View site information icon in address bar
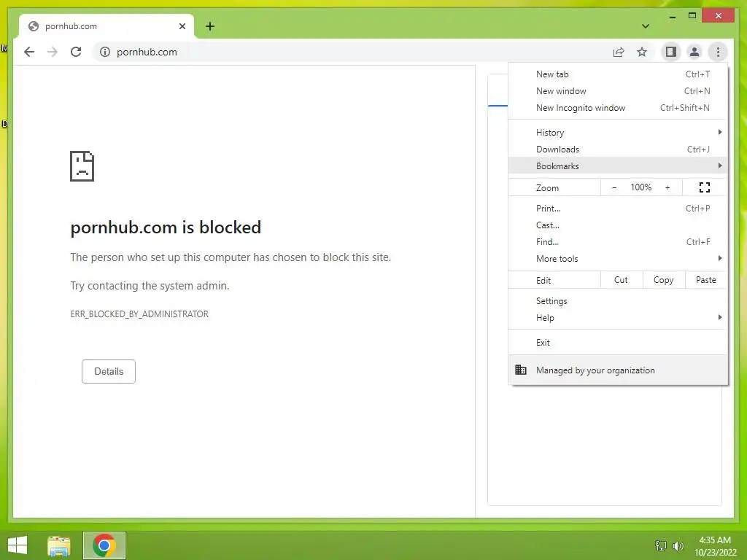The width and height of the screenshot is (747, 560). click(105, 52)
